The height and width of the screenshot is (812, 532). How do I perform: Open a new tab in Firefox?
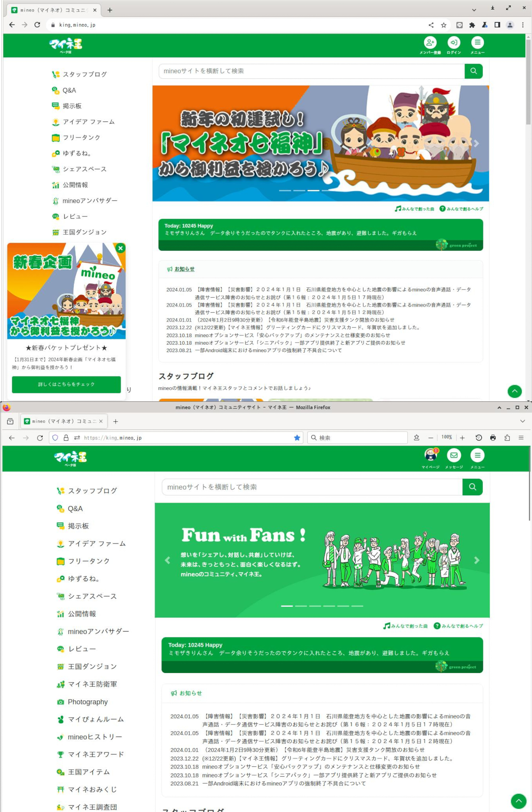click(x=116, y=421)
